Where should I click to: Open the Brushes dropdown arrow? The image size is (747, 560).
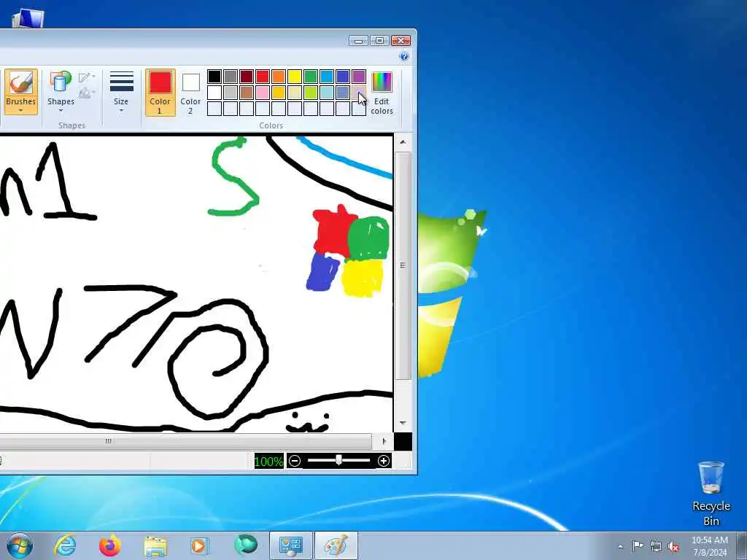click(21, 111)
